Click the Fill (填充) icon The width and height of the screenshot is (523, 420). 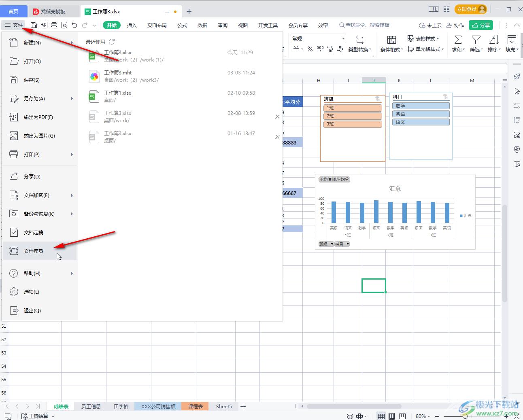pos(512,40)
